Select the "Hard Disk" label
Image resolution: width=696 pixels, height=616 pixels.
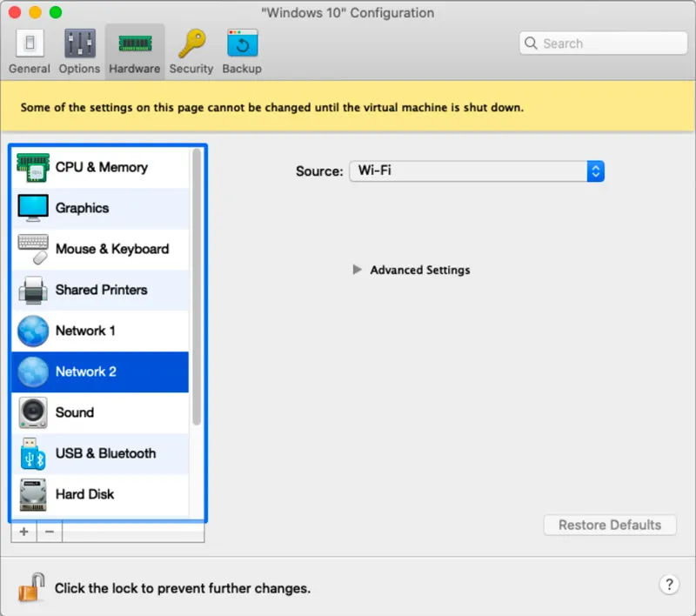pos(84,494)
